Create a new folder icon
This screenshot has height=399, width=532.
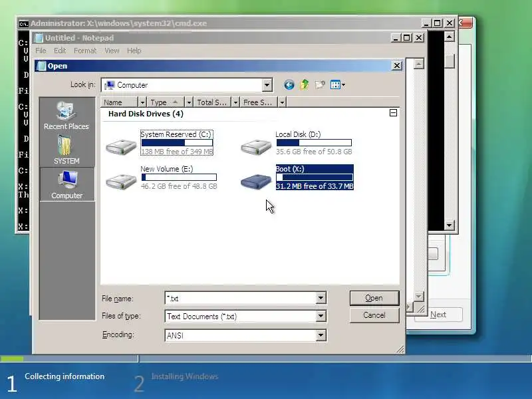[x=320, y=84]
